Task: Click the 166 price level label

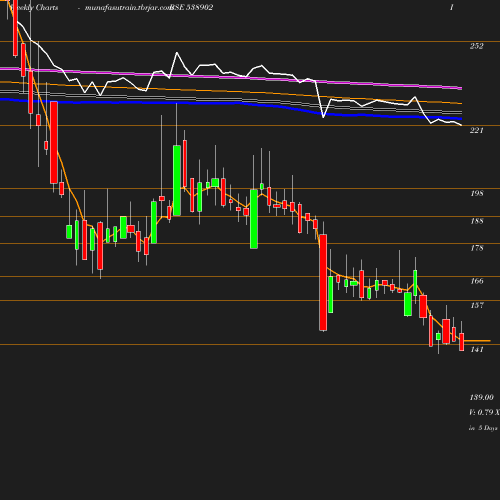Action: pyautogui.click(x=477, y=281)
